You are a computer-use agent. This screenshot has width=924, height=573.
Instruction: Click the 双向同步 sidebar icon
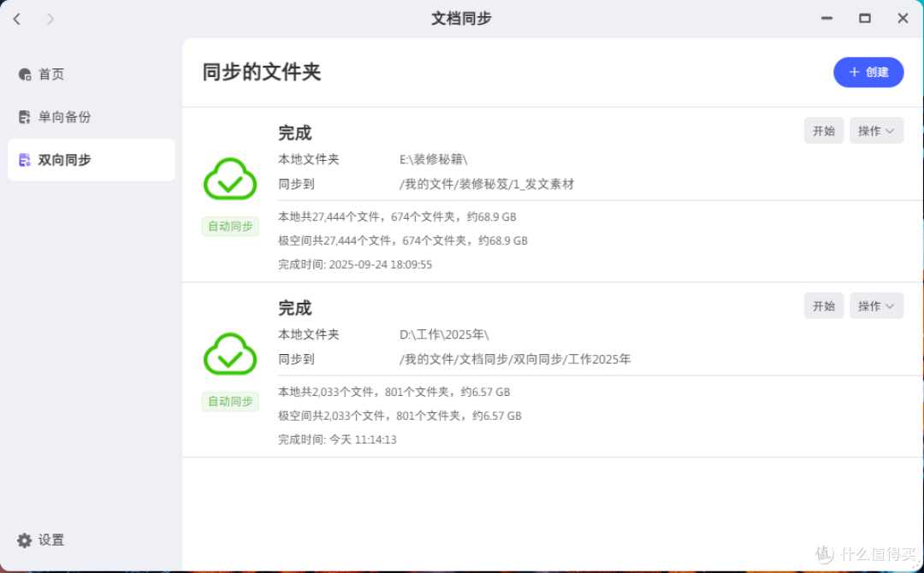(24, 159)
